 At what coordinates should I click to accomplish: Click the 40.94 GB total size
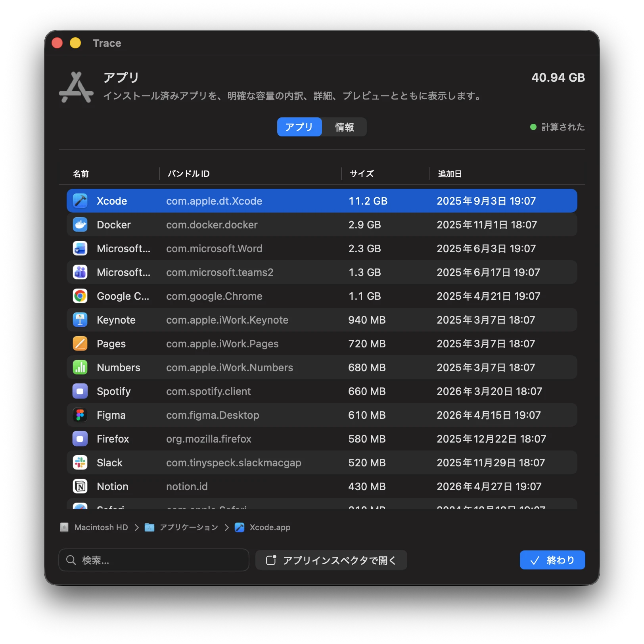point(558,77)
